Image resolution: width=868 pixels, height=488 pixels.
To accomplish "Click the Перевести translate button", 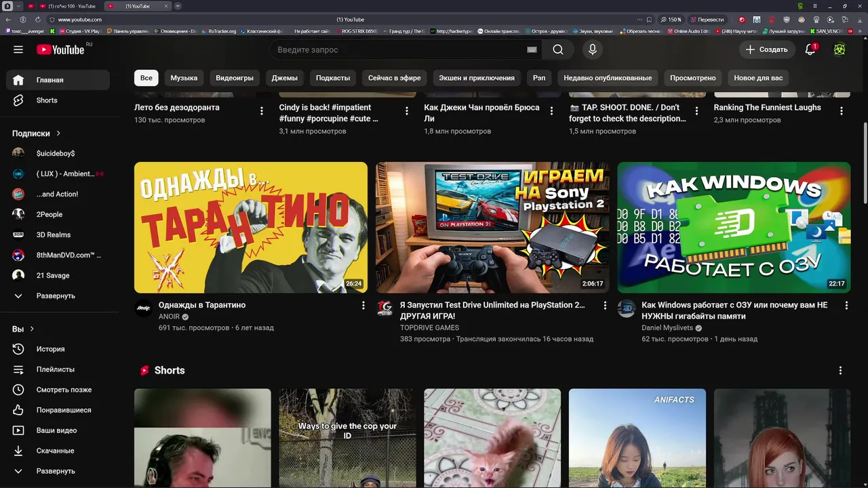I will (x=707, y=20).
